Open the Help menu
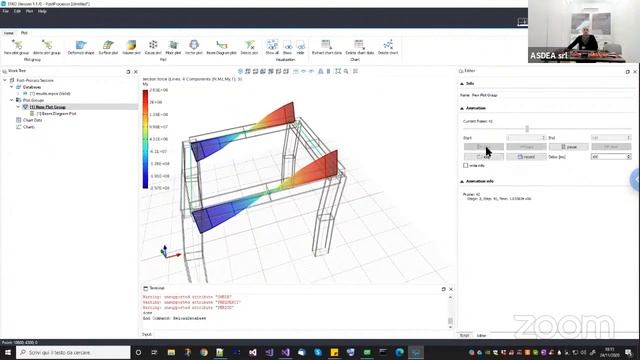Image resolution: width=640 pixels, height=360 pixels. point(42,11)
